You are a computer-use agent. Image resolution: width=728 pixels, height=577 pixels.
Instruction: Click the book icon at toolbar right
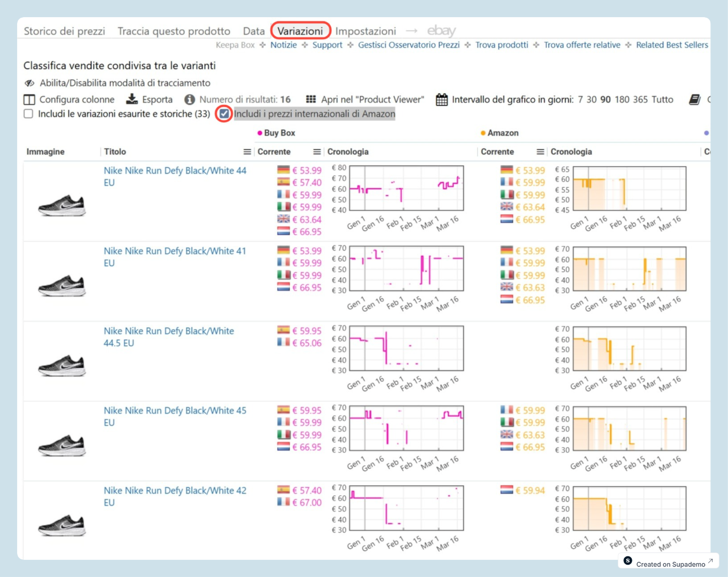tap(694, 99)
